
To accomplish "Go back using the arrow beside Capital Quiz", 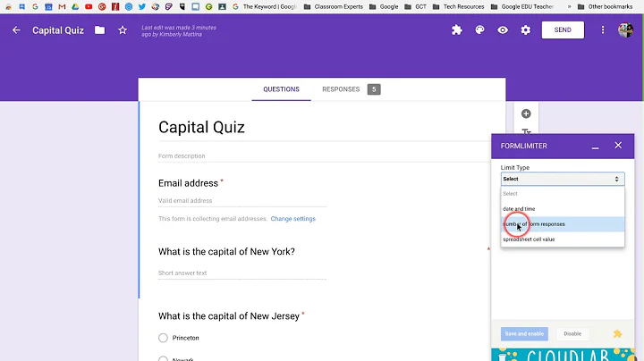I will (x=16, y=30).
